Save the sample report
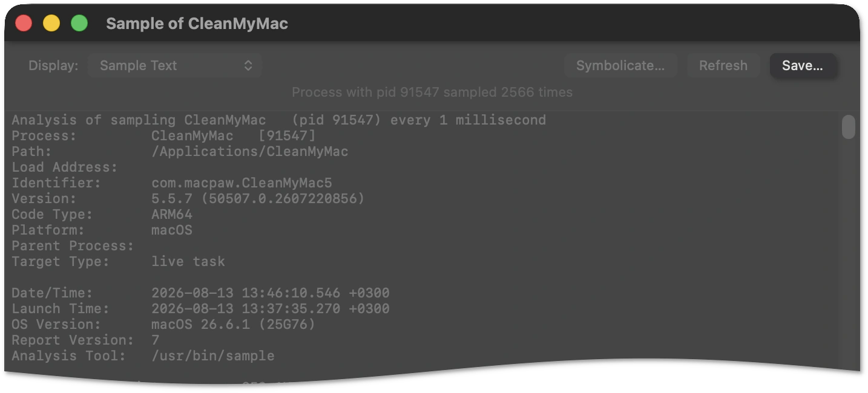 coord(803,65)
